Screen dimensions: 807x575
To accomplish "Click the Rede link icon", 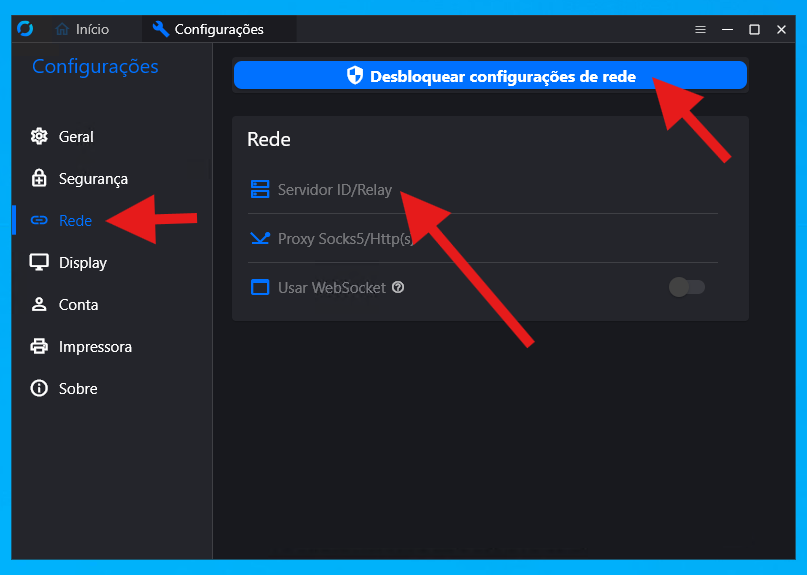I will [x=39, y=220].
